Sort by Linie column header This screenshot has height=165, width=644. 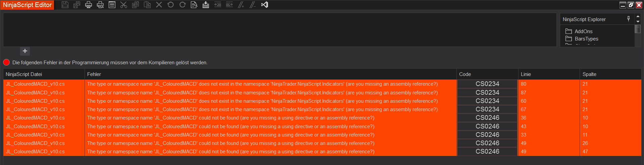549,74
